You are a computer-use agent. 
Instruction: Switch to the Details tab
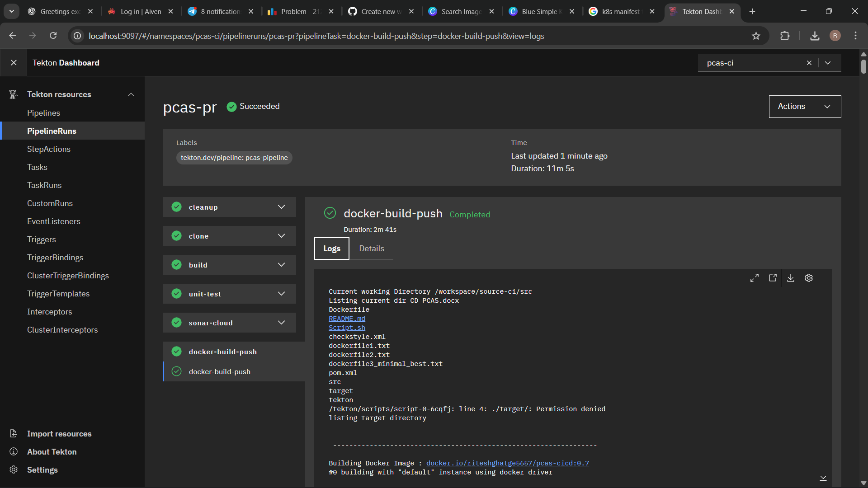click(x=371, y=249)
